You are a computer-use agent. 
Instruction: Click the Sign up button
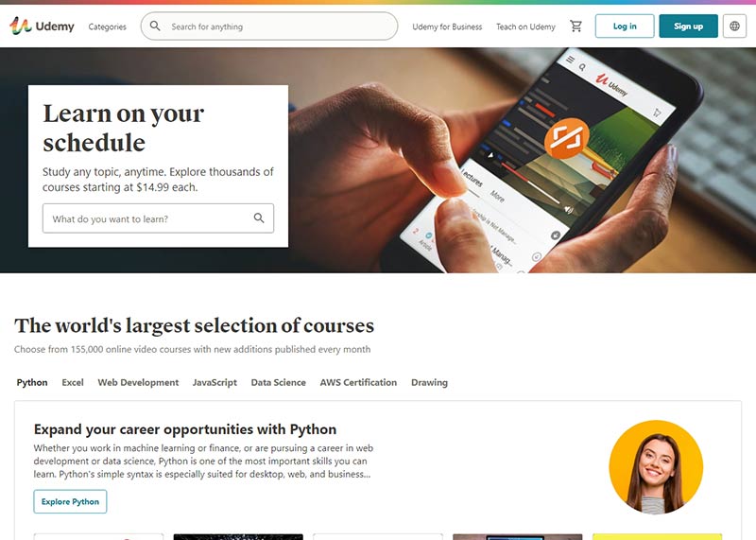coord(688,26)
